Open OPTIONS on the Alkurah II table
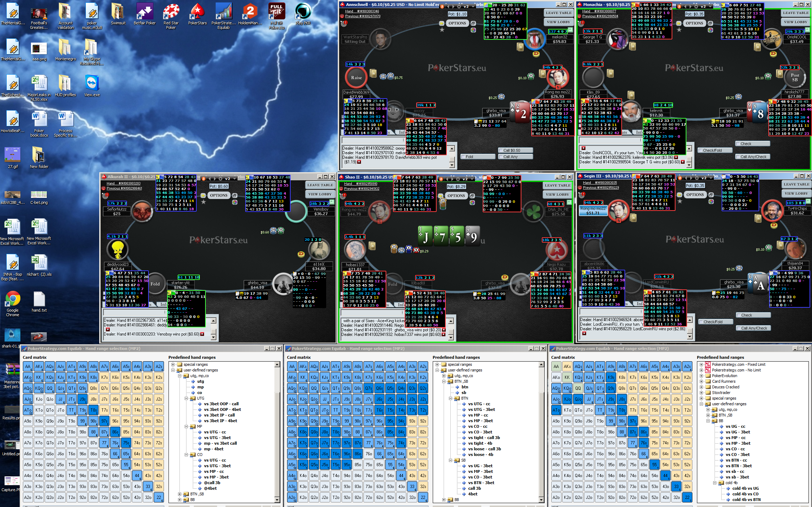 click(x=219, y=195)
